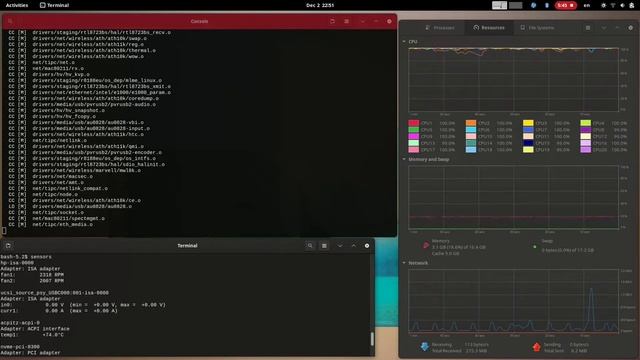Change the CPU13 mint color swatch
Viewport: 640px width, 360px height.
click(413, 143)
